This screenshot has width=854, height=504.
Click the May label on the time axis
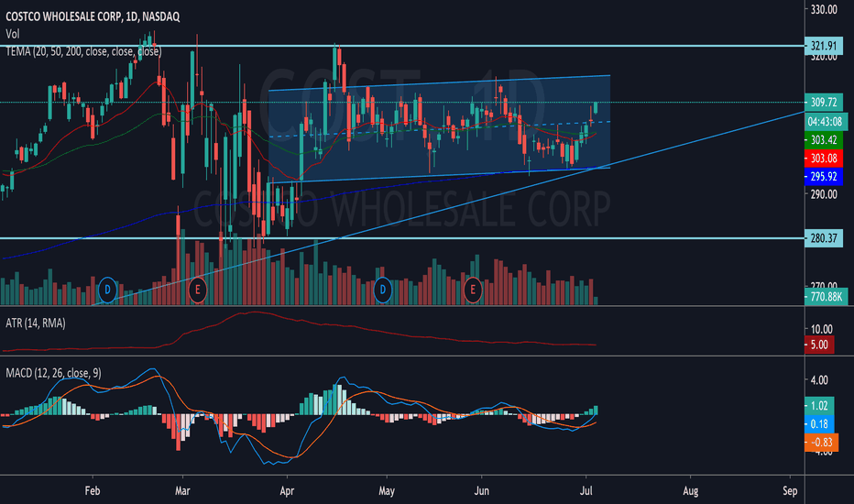coord(386,490)
